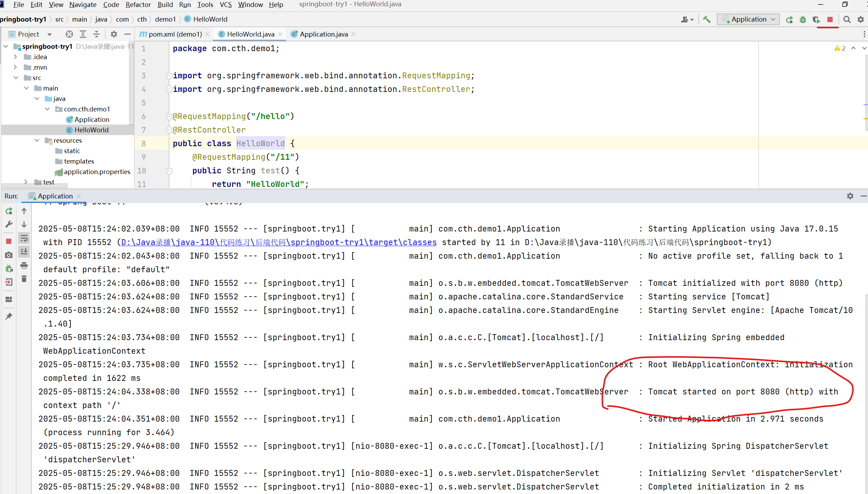
Task: Open the Refactor menu
Action: (x=138, y=5)
